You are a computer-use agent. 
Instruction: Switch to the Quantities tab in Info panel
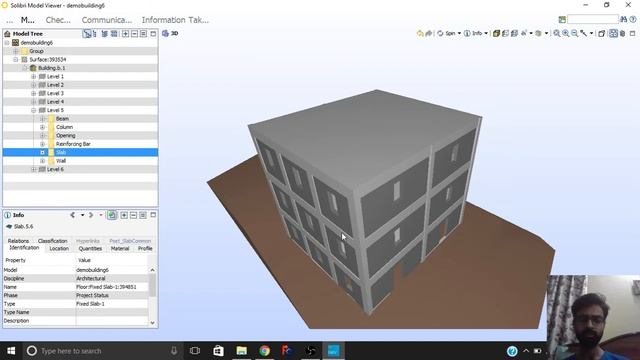coord(90,249)
